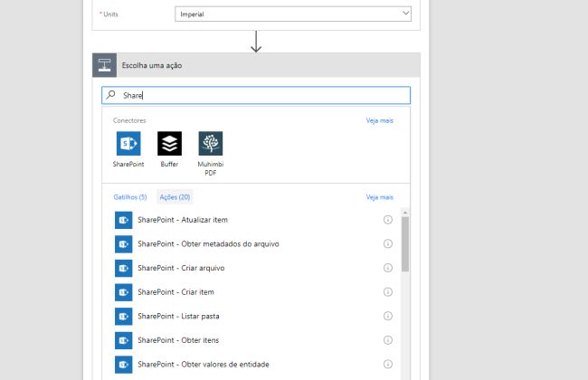Click the Buffer connector label
Screen dimensions: 588x380
coord(169,164)
